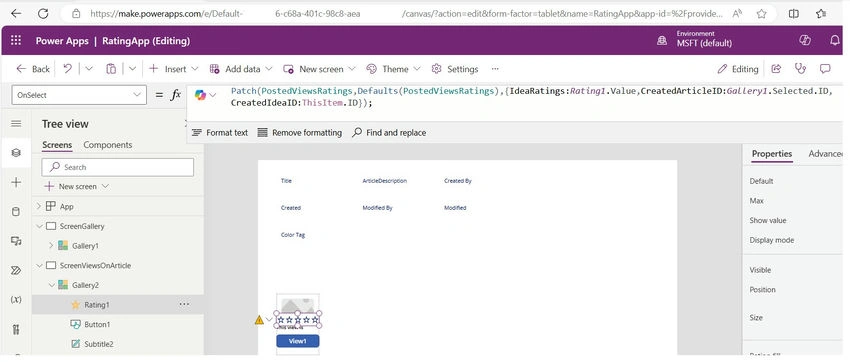850x362 pixels.
Task: Collapse the ScreenGallery node
Action: 39,226
